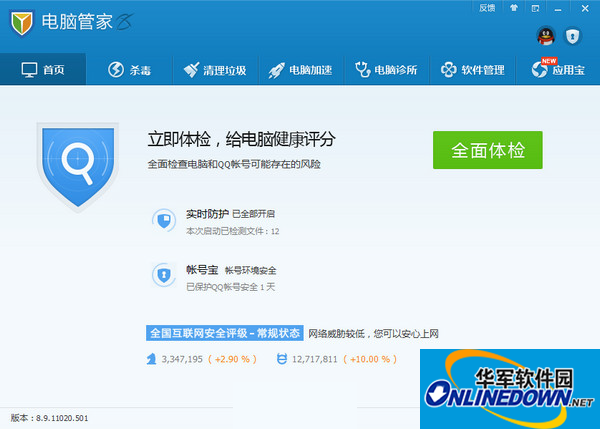Viewport: 600px width, 429px height.
Task: Minimize the 电脑管家 window
Action: point(558,8)
